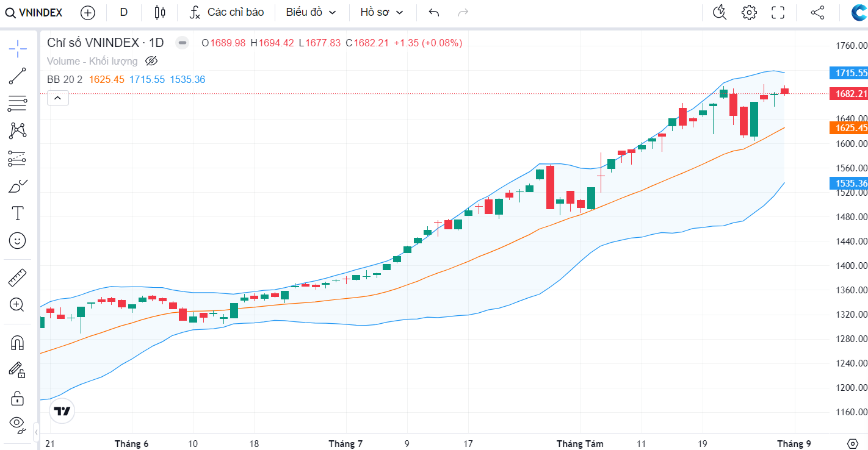The image size is (868, 450).
Task: Click the Tháng 6 date axis label
Action: tap(131, 444)
